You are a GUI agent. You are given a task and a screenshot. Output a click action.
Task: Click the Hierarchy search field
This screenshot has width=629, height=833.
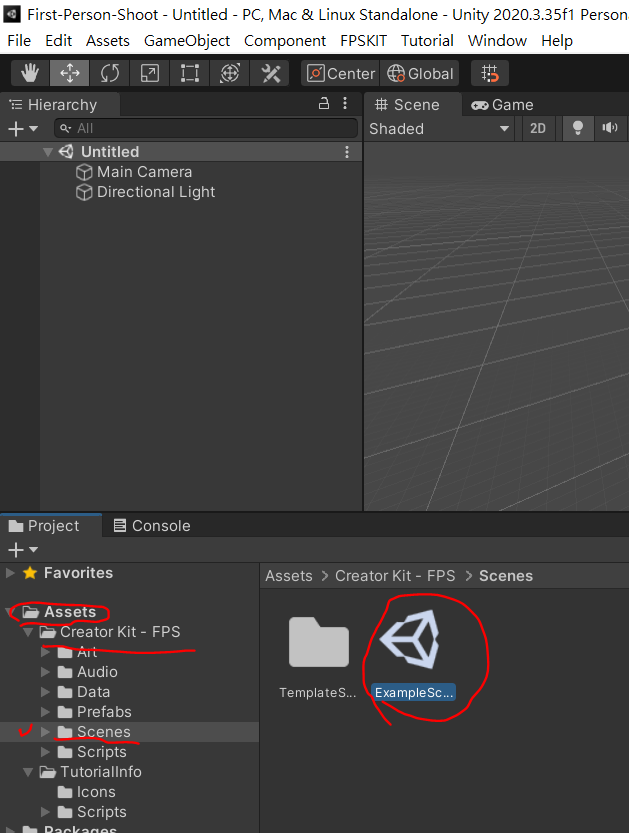tap(206, 129)
